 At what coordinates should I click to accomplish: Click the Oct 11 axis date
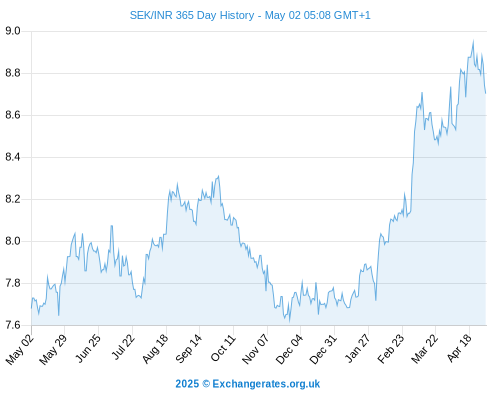point(224,347)
